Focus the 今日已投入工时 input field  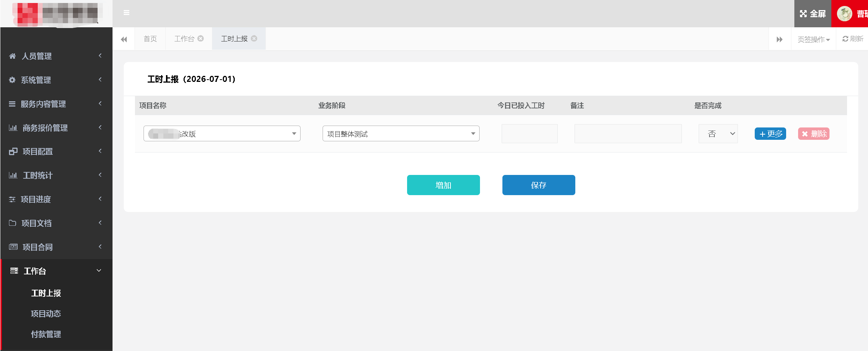[x=530, y=133]
